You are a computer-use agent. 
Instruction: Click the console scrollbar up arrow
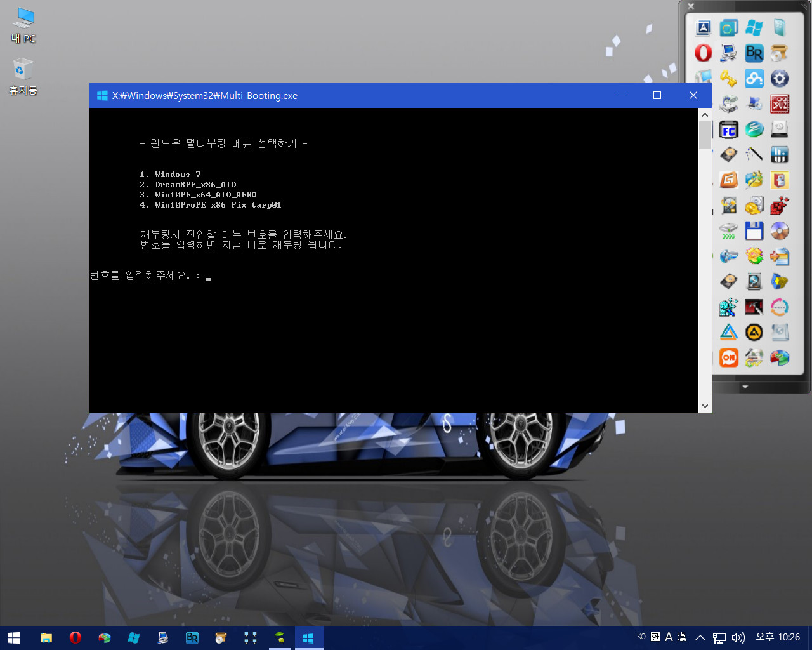click(705, 115)
